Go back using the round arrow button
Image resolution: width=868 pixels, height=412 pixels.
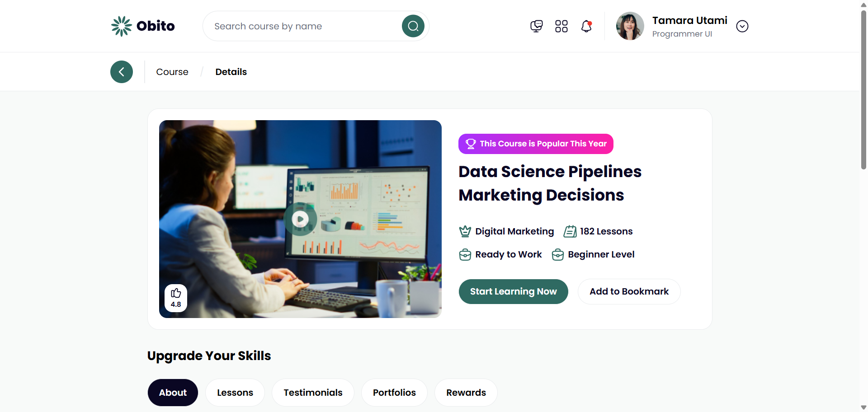(122, 72)
